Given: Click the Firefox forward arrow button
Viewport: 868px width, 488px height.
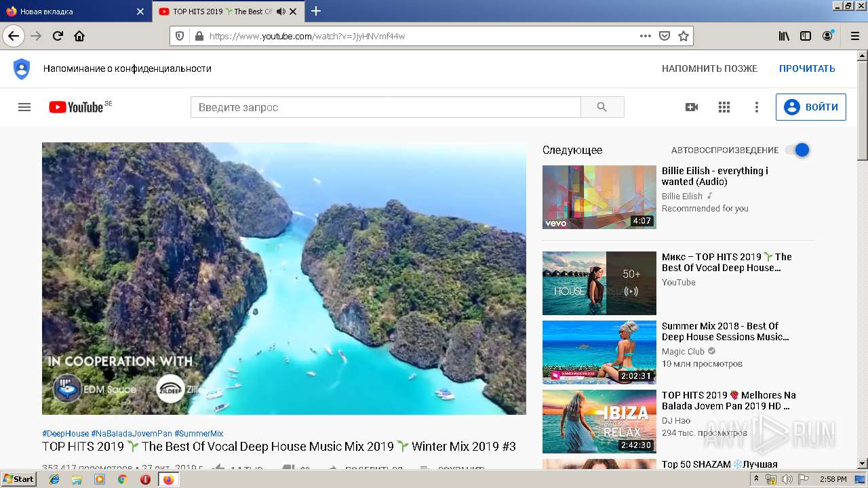Looking at the screenshot, I should 36,36.
